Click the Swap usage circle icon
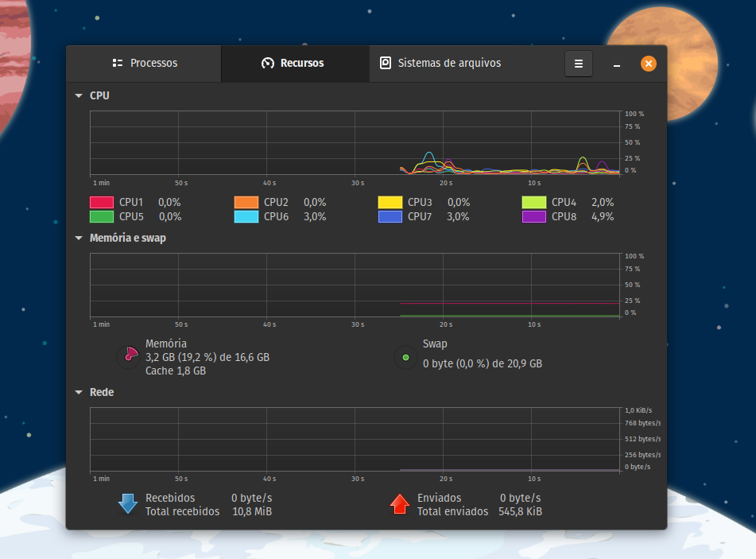756x559 pixels. coord(405,357)
